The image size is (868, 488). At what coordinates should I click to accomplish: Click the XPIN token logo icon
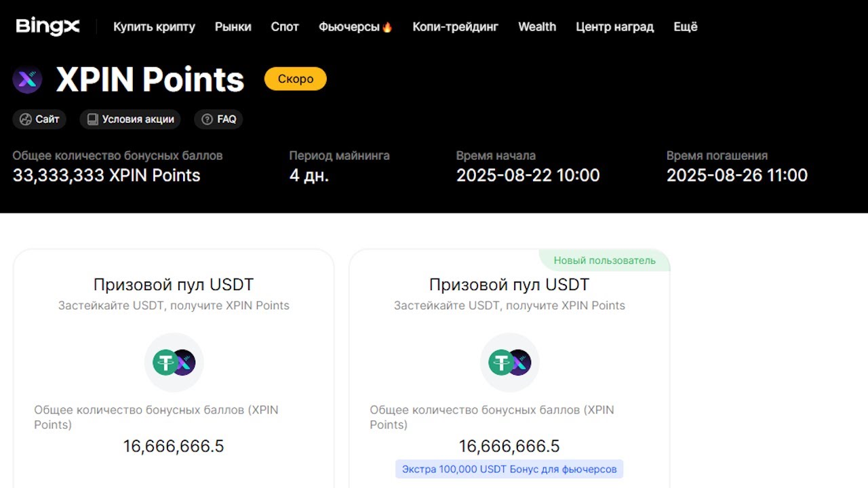28,80
